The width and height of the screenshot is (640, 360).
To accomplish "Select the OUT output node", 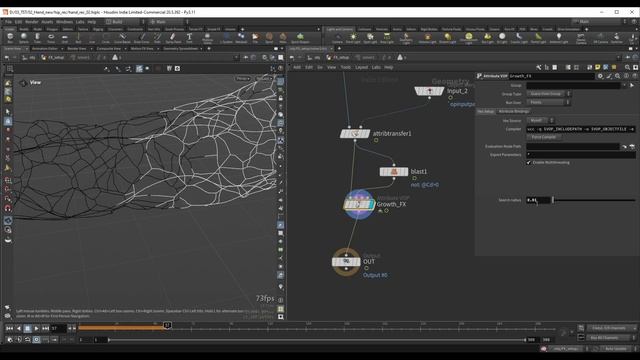I will (x=346, y=261).
